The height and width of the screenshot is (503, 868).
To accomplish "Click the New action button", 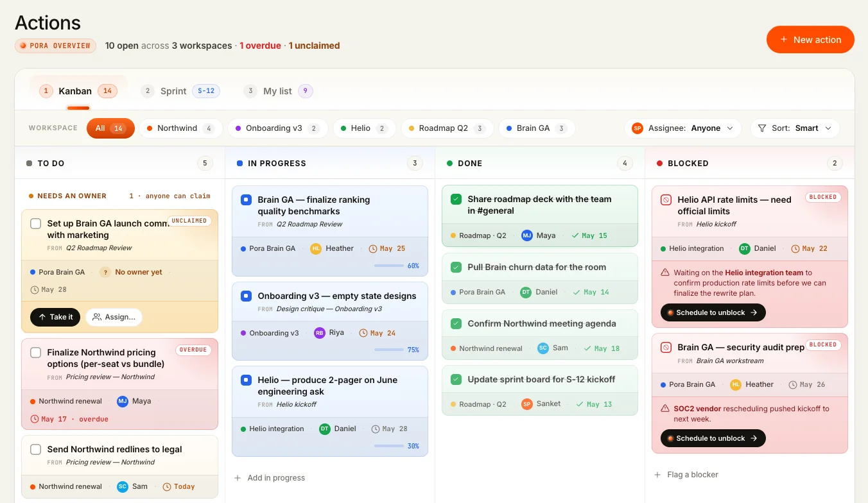I will 810,40.
